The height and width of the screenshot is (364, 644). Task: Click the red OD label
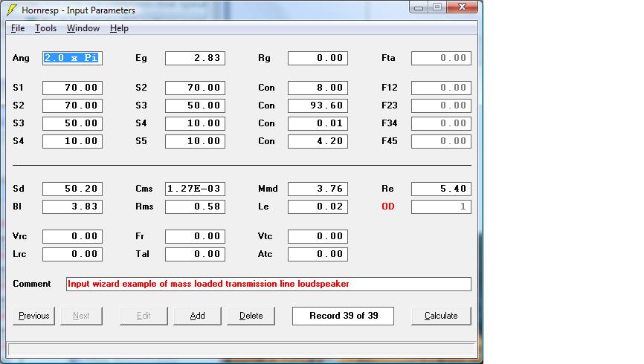click(x=388, y=207)
